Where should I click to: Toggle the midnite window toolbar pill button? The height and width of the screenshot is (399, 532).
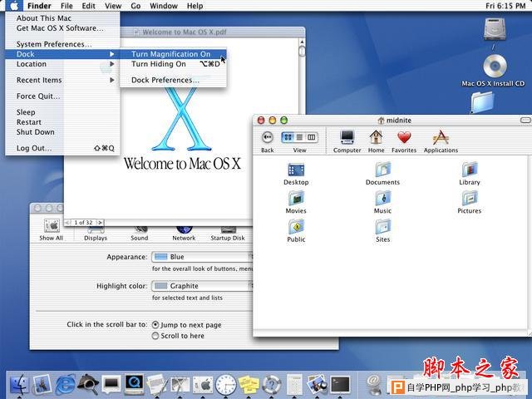click(525, 120)
